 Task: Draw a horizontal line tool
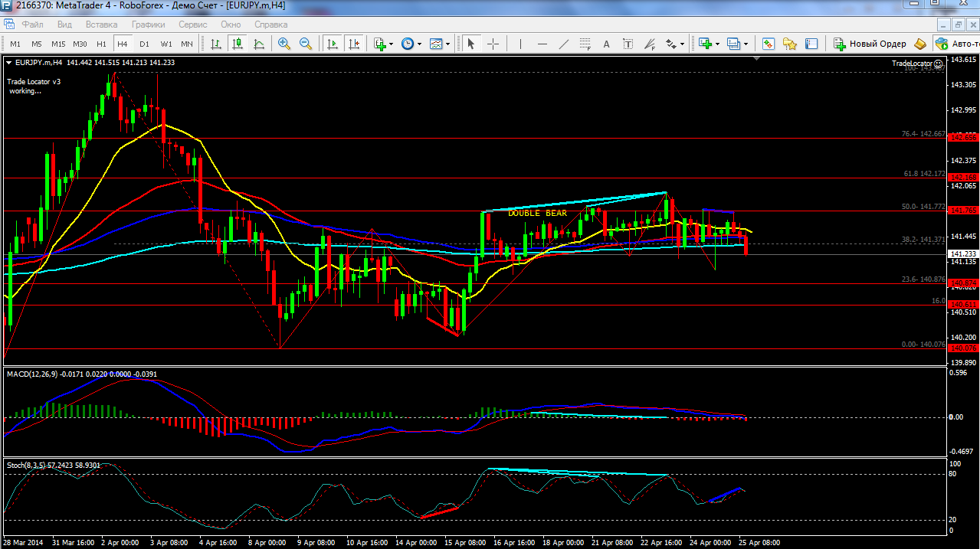[x=542, y=44]
